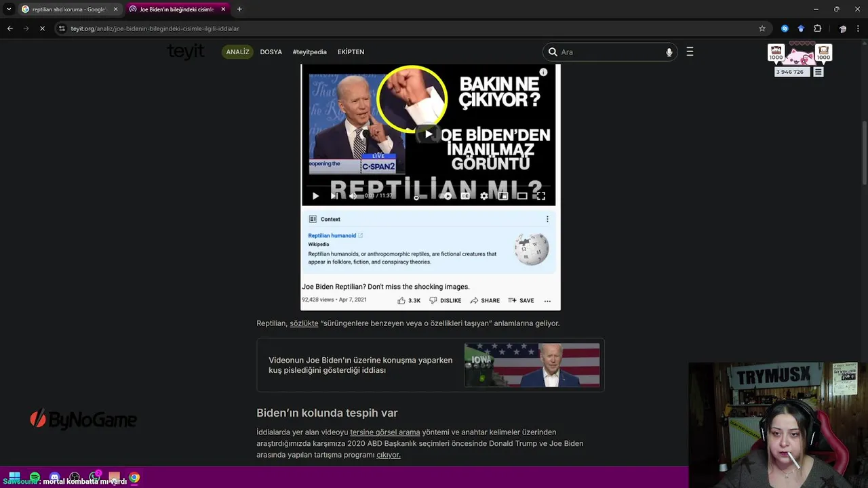Open the Chrome tab search dropdown
Viewport: 868px width, 488px height.
(9, 9)
